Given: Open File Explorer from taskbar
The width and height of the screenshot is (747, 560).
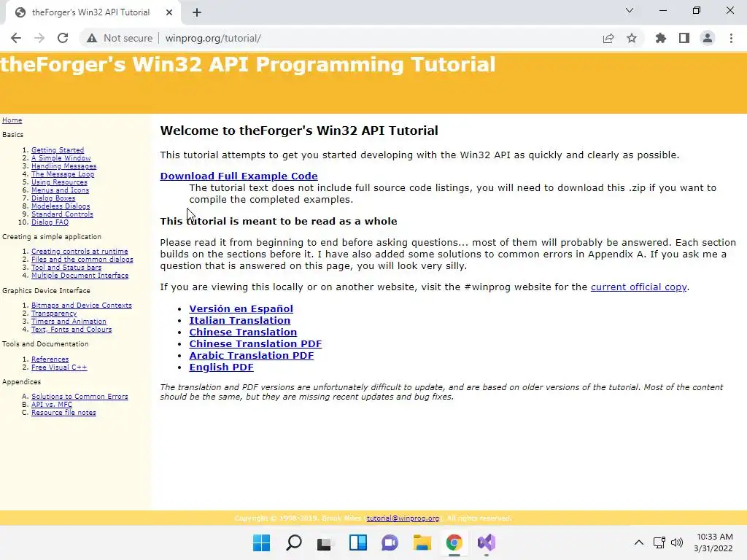Looking at the screenshot, I should 422,542.
